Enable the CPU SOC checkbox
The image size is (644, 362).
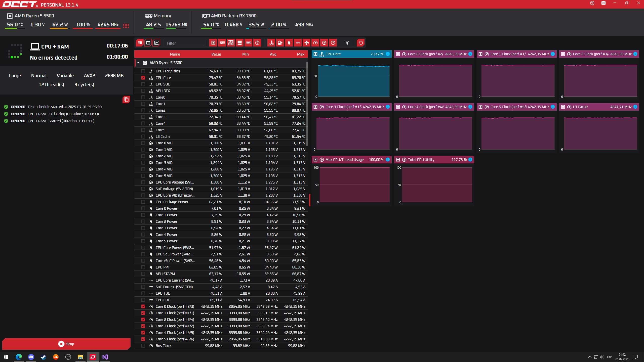coord(143,84)
